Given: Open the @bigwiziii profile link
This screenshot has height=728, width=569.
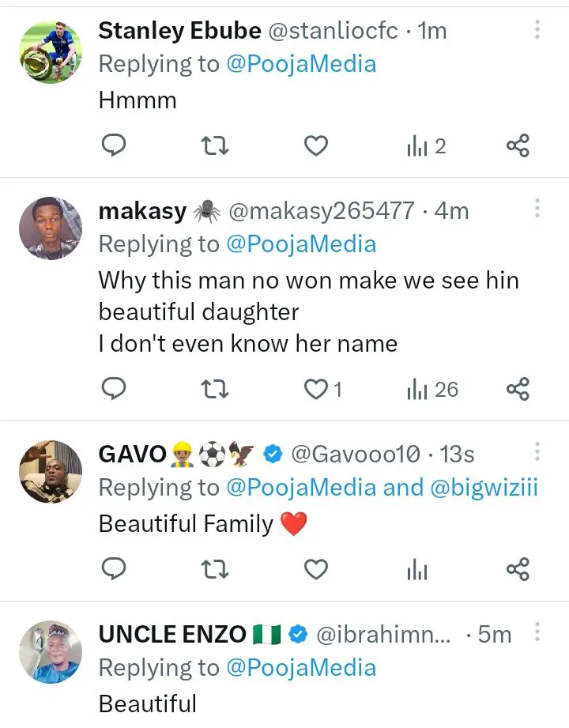Looking at the screenshot, I should [x=484, y=488].
